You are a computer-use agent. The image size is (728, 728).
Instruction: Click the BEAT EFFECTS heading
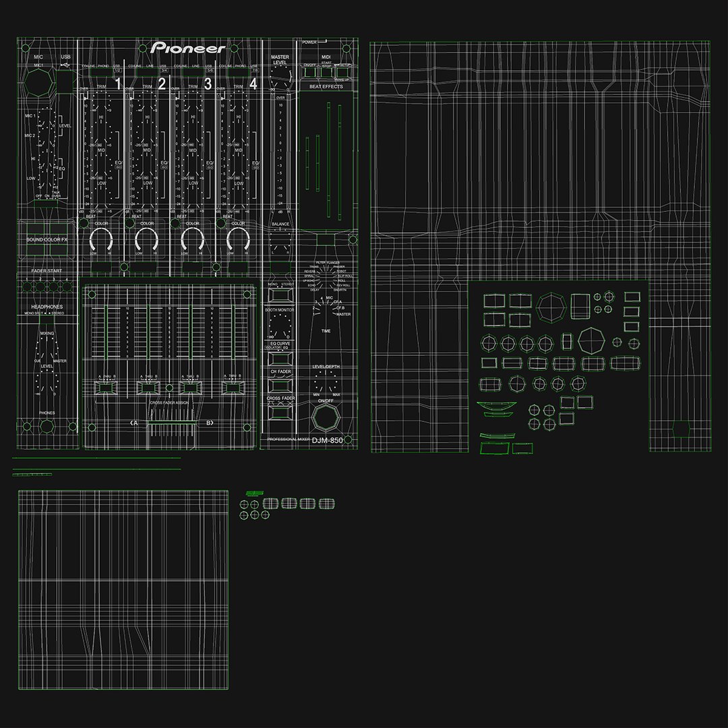pyautogui.click(x=326, y=86)
